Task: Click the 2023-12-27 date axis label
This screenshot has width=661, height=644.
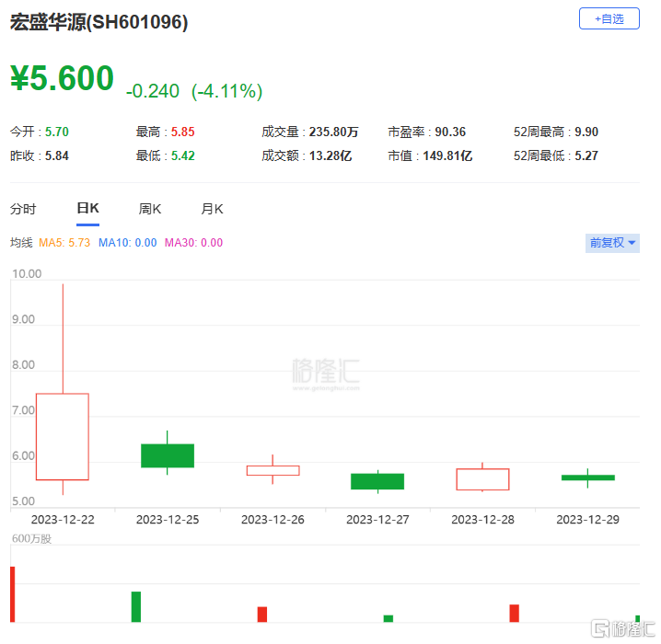Action: pos(377,520)
